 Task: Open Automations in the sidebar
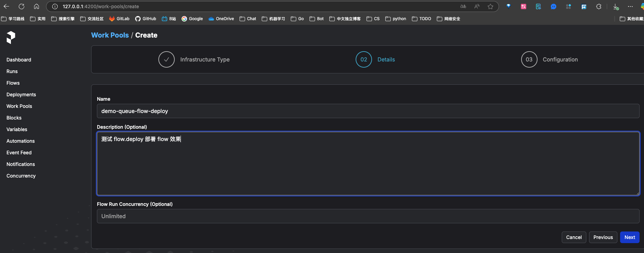coord(20,141)
